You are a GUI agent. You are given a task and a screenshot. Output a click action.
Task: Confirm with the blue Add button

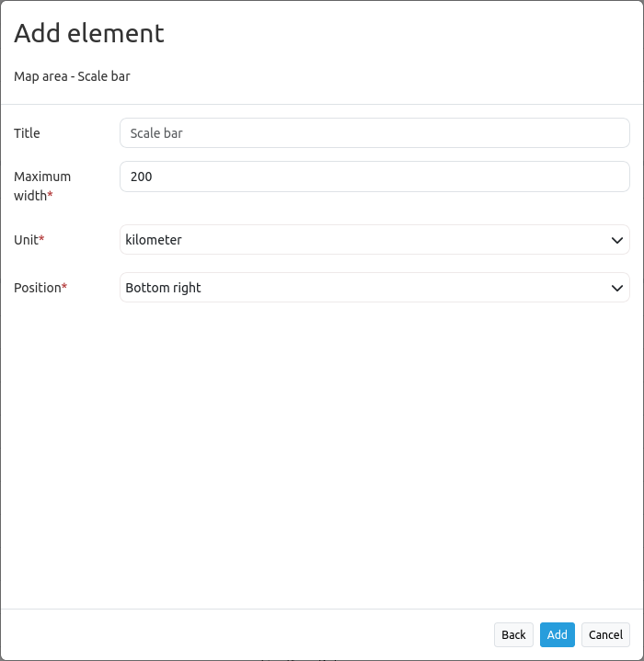point(557,634)
